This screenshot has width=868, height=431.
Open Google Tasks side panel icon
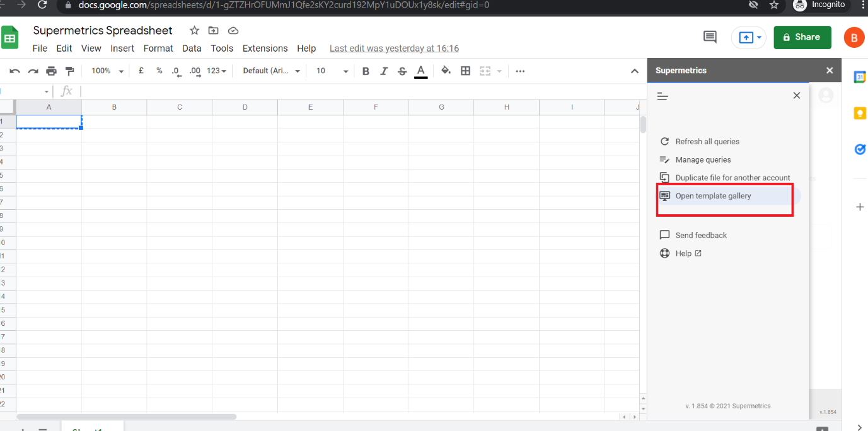tap(860, 149)
